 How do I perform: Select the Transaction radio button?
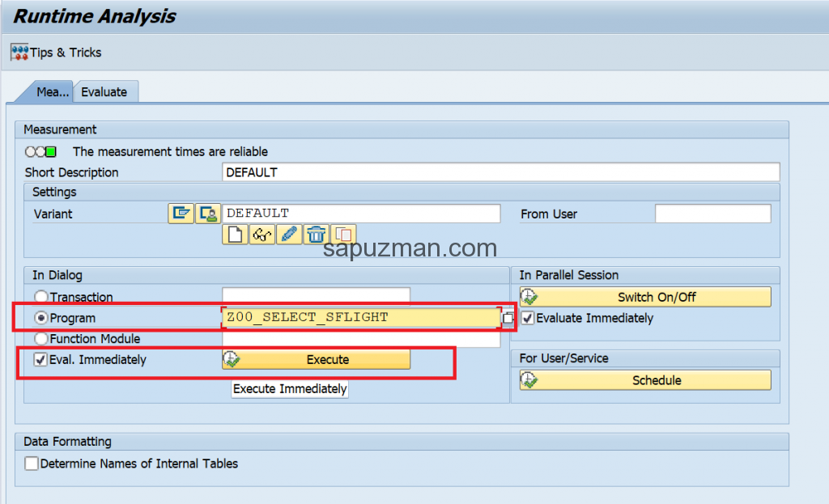tap(40, 296)
